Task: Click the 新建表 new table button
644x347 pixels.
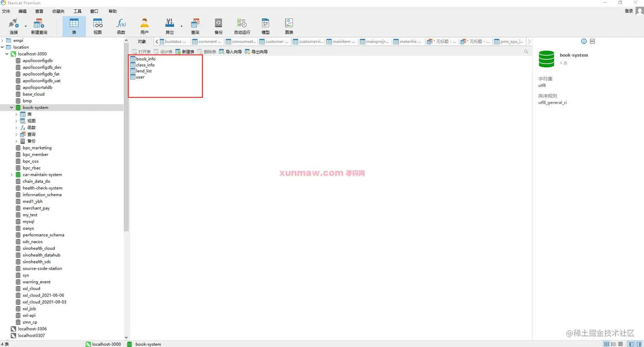Action: [x=185, y=52]
